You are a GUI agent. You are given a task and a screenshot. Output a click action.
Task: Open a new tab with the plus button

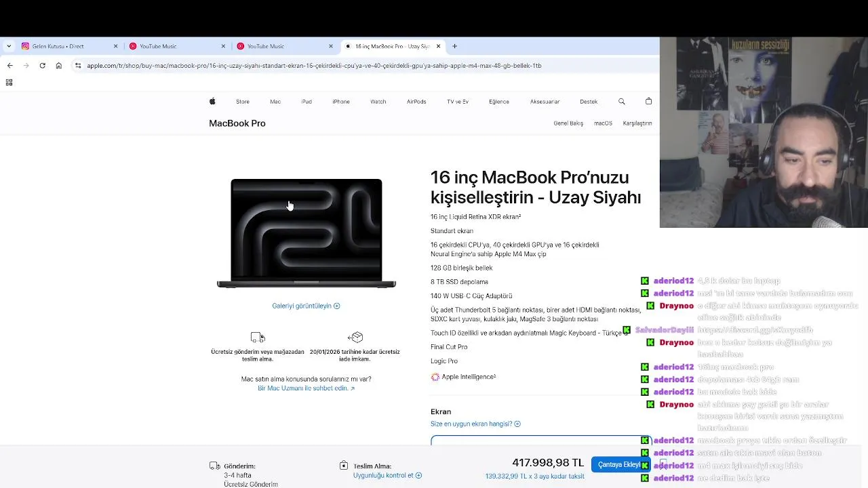point(454,46)
